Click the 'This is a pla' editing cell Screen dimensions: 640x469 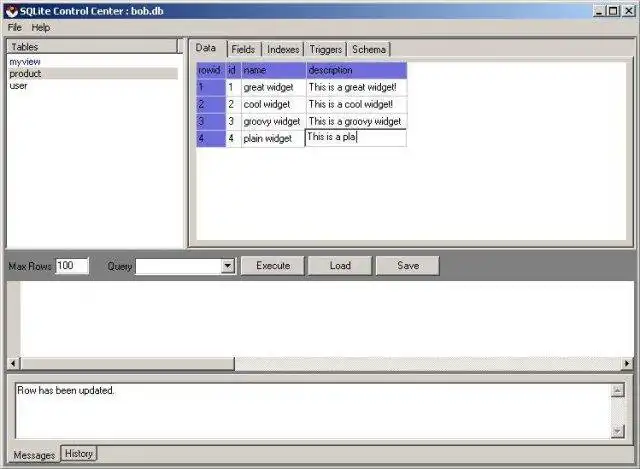coord(356,138)
